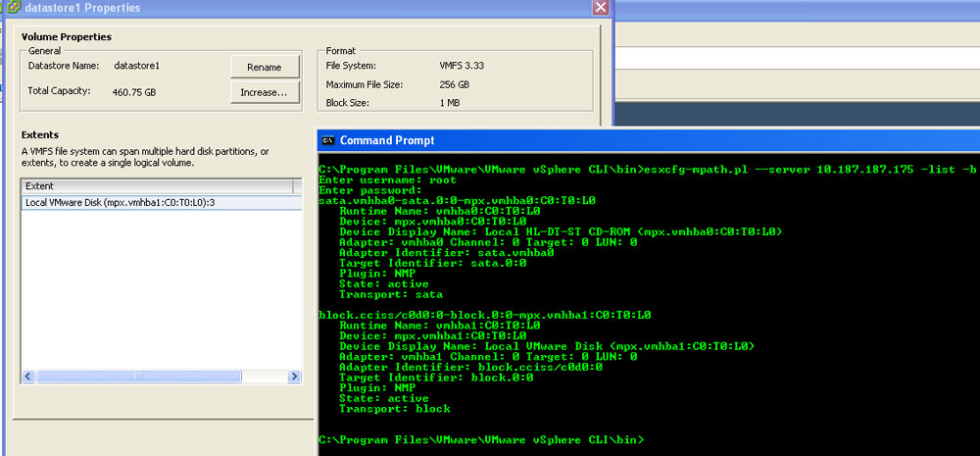The height and width of the screenshot is (456, 980).
Task: Click the sata.vmhba0-sata.0:0 path header line
Action: pyautogui.click(x=457, y=201)
